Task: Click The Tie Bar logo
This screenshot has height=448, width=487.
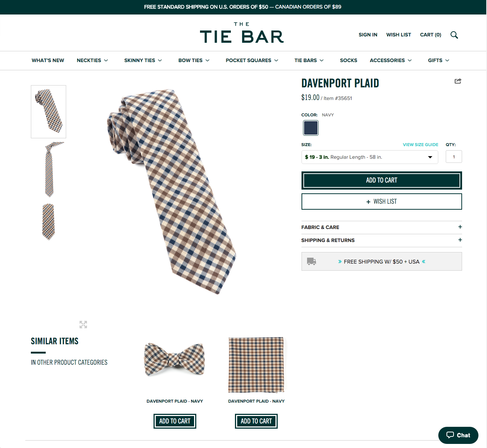Action: click(x=242, y=33)
